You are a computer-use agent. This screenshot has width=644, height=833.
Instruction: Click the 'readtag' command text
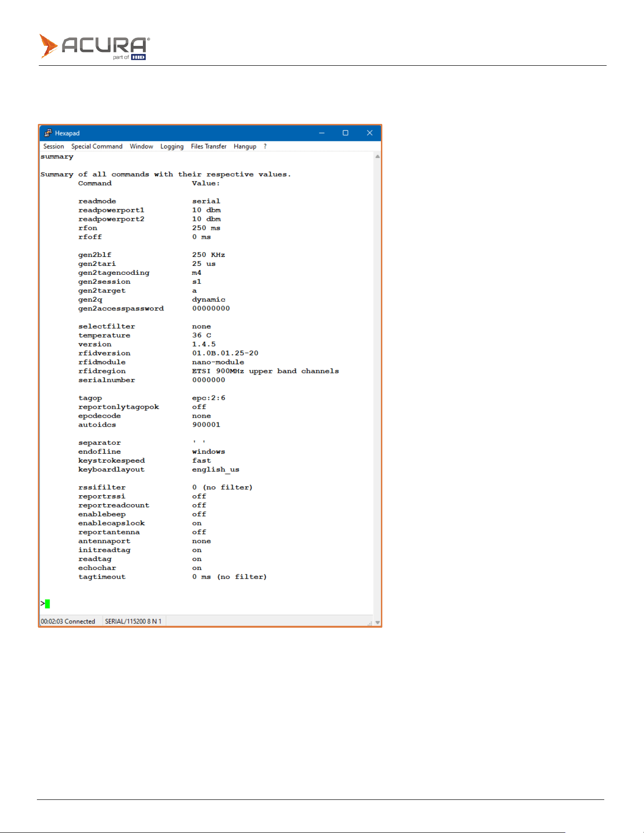click(95, 560)
